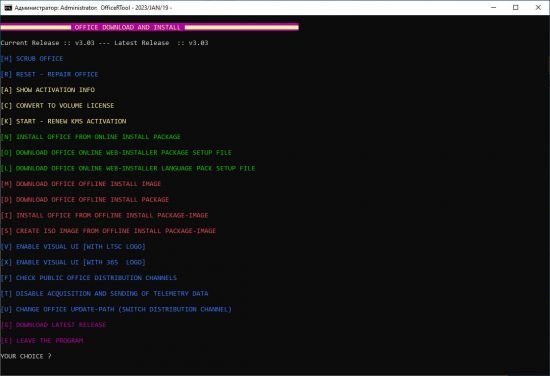Select [U] CHANGE OFFICE UPDATE-PATH line
The image size is (550, 376).
[116, 309]
